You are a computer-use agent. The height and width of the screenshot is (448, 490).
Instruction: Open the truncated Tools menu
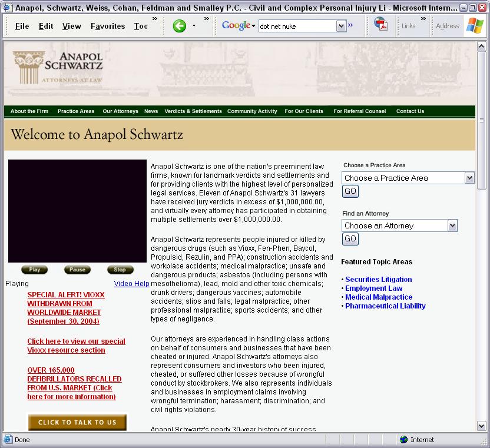141,26
